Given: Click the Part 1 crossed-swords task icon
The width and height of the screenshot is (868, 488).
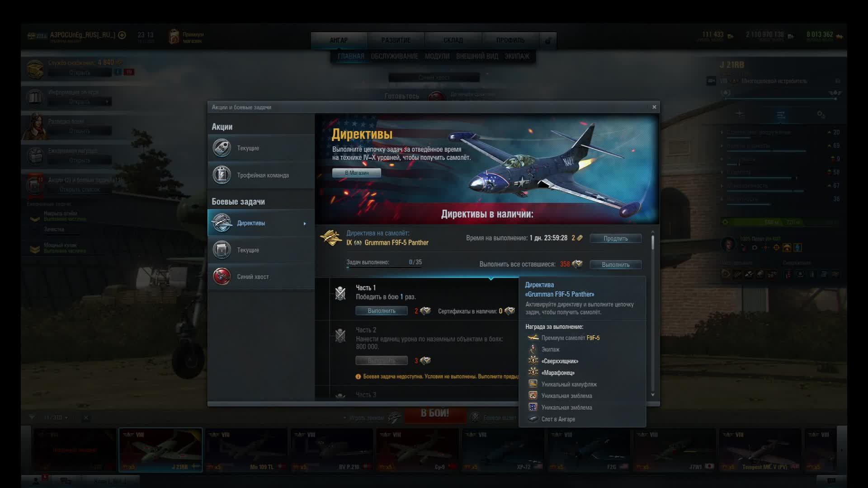Looking at the screenshot, I should tap(340, 294).
